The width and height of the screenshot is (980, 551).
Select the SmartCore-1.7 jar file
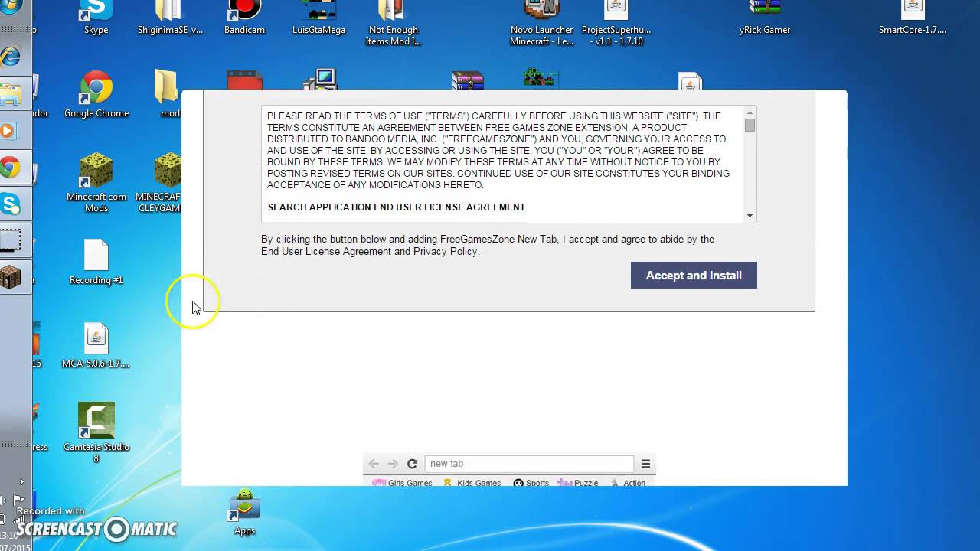coord(913,18)
